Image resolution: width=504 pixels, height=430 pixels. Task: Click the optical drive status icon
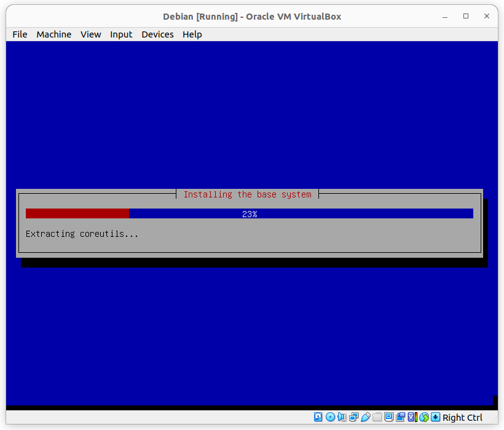tap(331, 416)
